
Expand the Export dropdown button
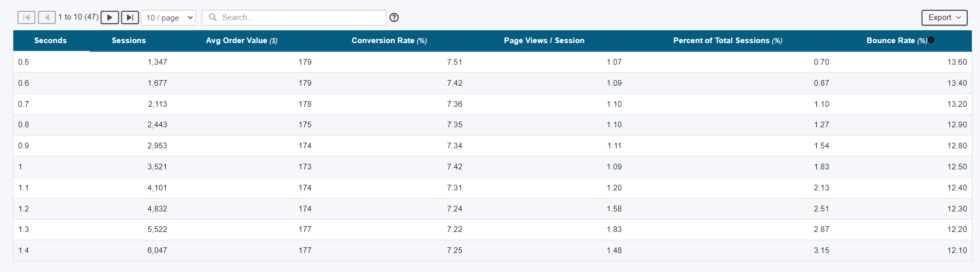pos(945,17)
